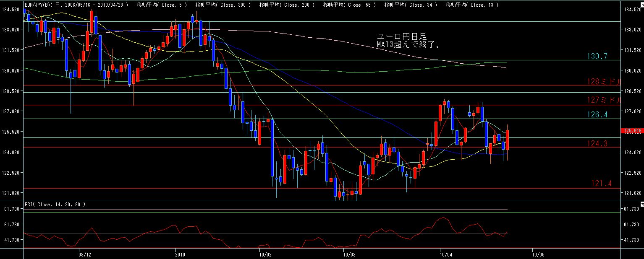Open the RSI pane dropdown arrow
644x259 pixels.
pyautogui.click(x=641, y=204)
